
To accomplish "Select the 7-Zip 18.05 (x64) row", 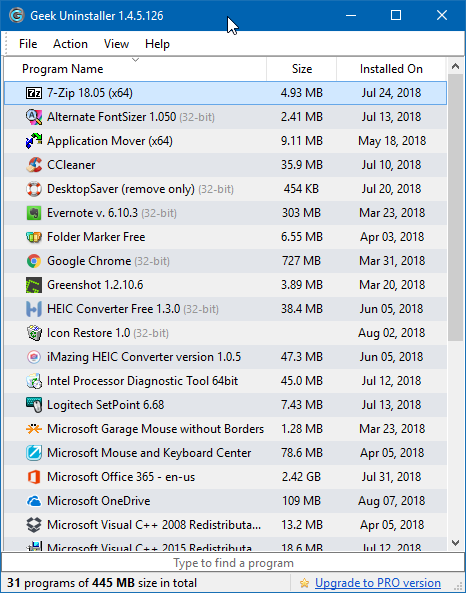I will pyautogui.click(x=225, y=93).
